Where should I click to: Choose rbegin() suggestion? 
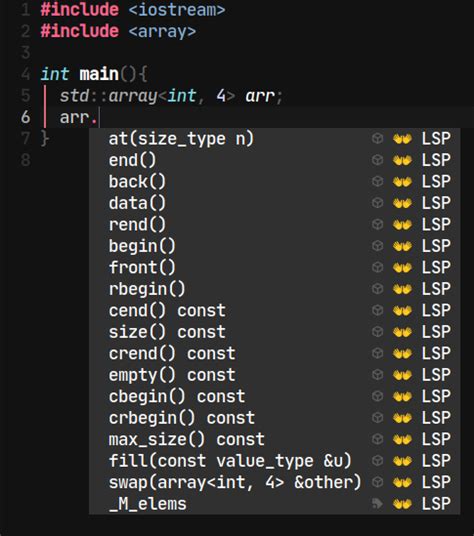pyautogui.click(x=274, y=289)
